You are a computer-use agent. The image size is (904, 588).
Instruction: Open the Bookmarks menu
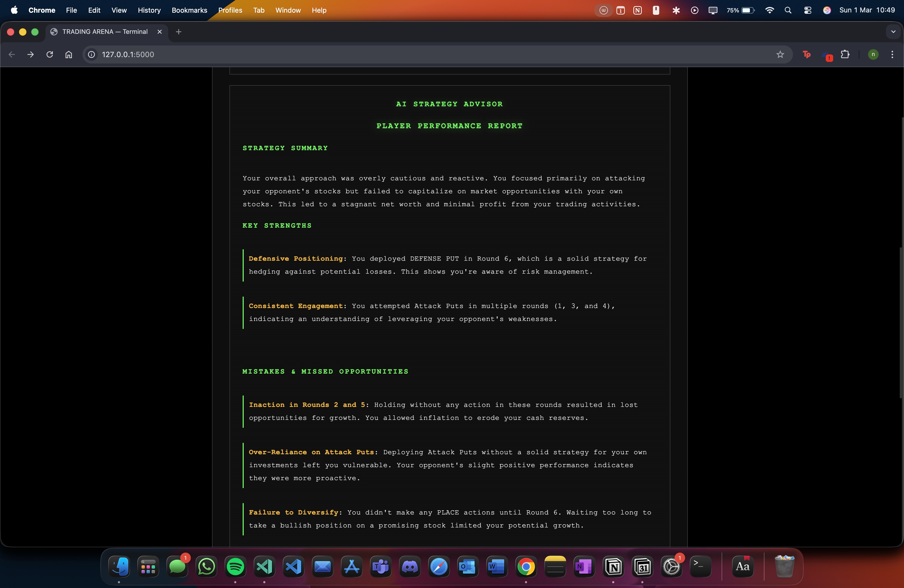[x=189, y=10]
